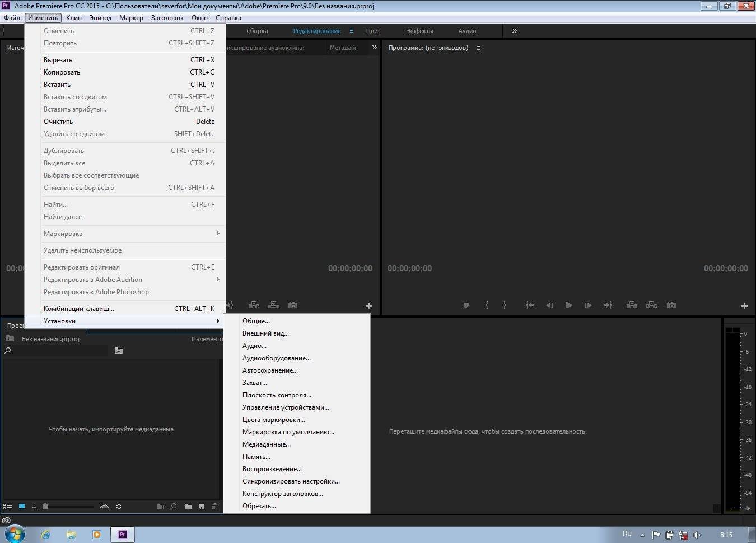Open Windows Explorer from taskbar
The height and width of the screenshot is (543, 756).
click(71, 535)
